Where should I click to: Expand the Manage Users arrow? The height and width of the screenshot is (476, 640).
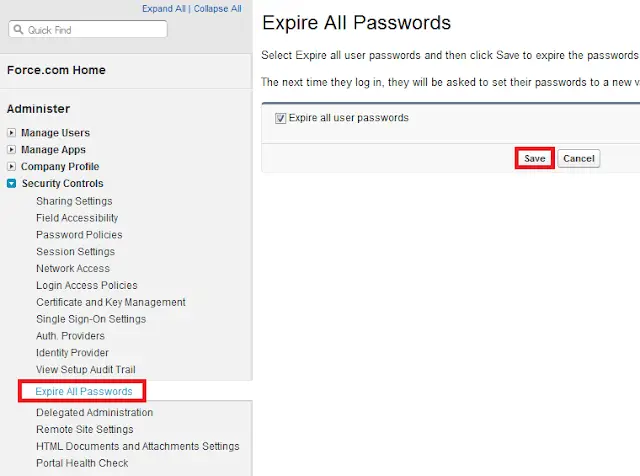point(11,133)
